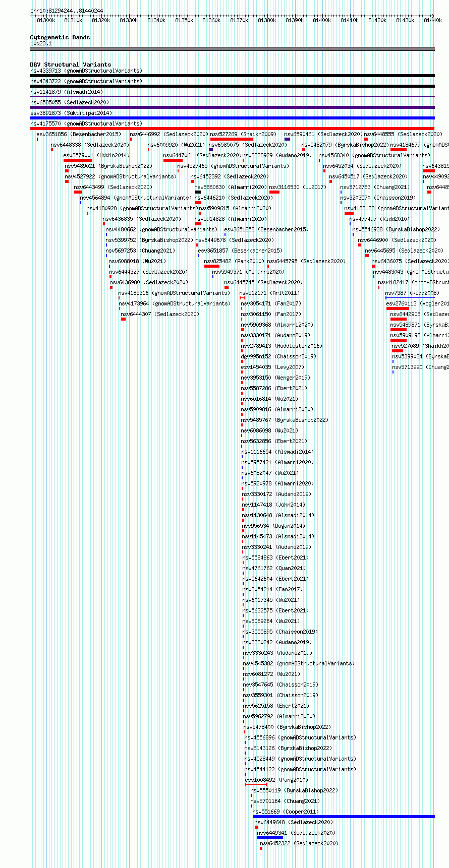Select nsv5489021 (ByrskaBishop2022) entry
The image size is (449, 868).
[108, 166]
